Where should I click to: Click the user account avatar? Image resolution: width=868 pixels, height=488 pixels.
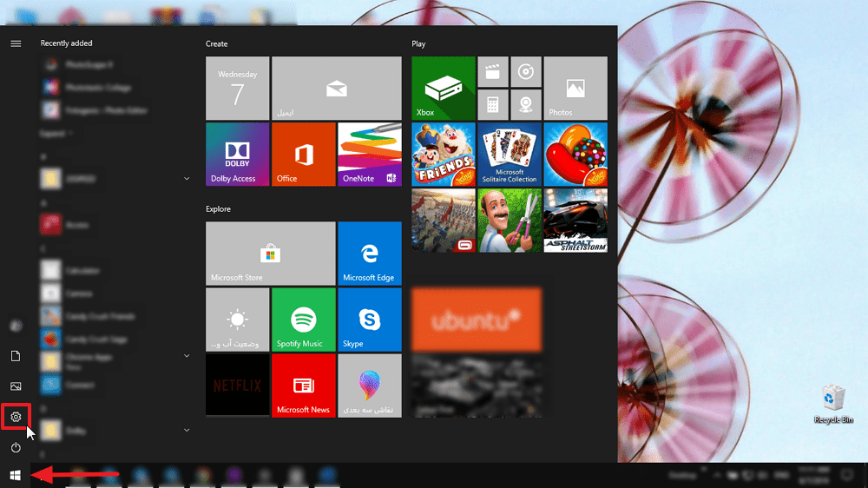16,326
